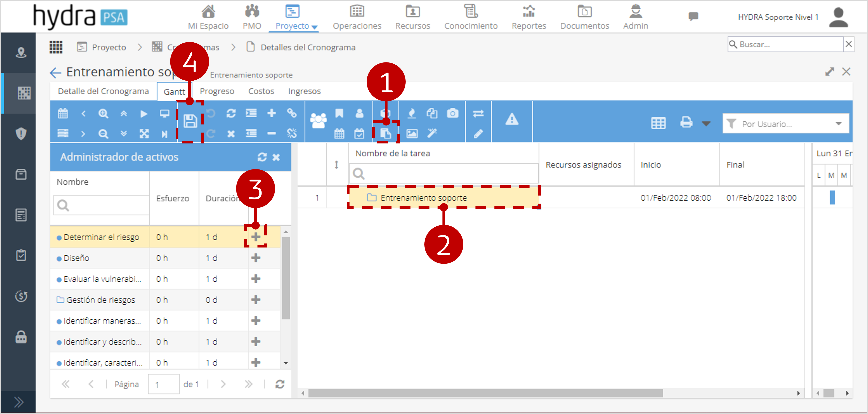Click the camera snapshot icon
This screenshot has height=414, width=868.
[x=453, y=113]
